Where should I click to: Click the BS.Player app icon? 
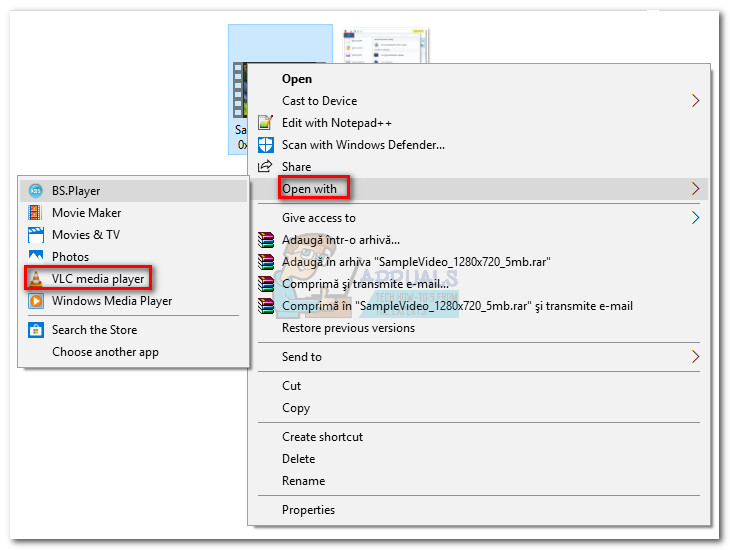click(35, 190)
